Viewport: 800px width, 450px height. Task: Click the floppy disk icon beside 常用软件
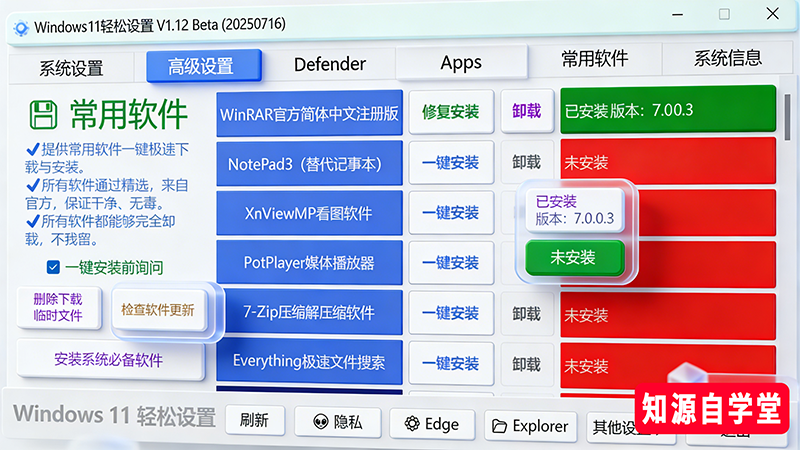point(43,114)
